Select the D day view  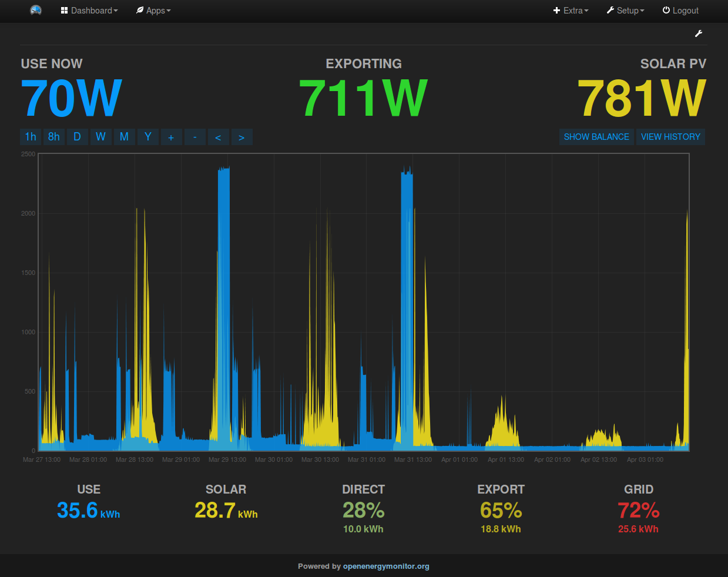pos(77,137)
